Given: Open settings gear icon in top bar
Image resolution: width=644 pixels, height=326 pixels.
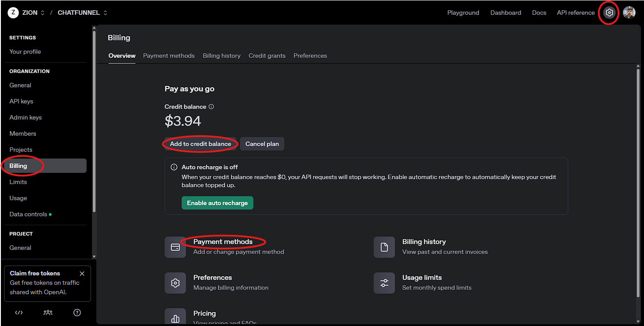Looking at the screenshot, I should (609, 13).
